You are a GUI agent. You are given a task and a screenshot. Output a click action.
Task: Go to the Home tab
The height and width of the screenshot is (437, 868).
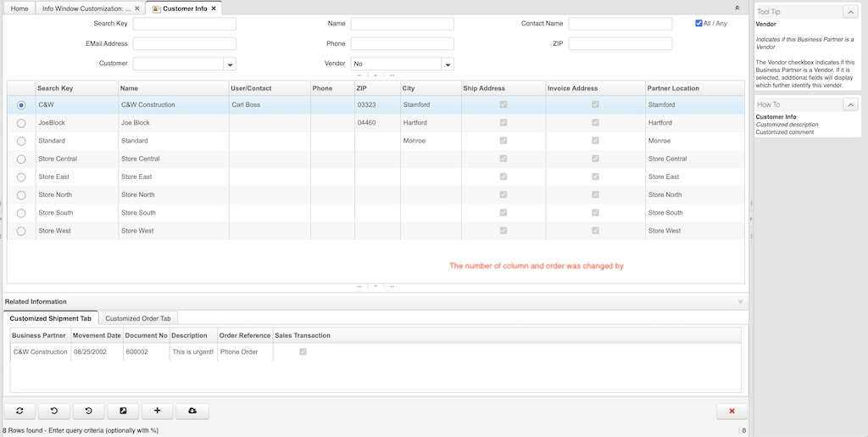[19, 8]
